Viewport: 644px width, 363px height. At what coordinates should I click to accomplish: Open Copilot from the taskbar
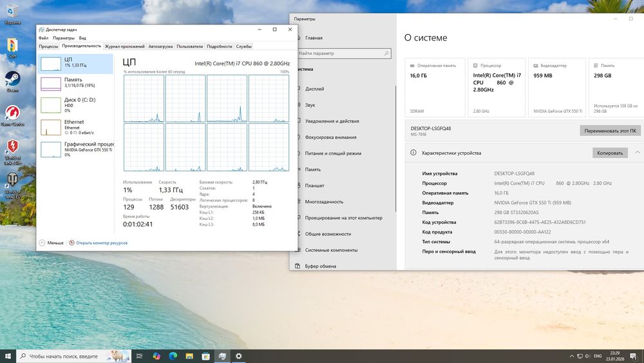click(x=156, y=356)
